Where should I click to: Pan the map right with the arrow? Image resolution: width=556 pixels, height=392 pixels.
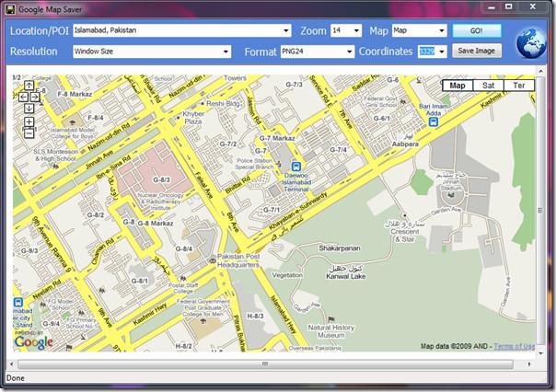pos(35,97)
